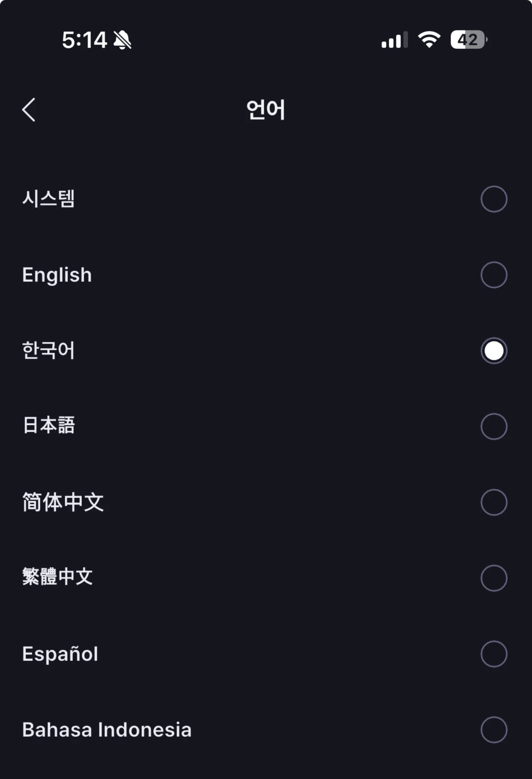Tap the battery indicator icon
The width and height of the screenshot is (532, 779).
tap(468, 40)
